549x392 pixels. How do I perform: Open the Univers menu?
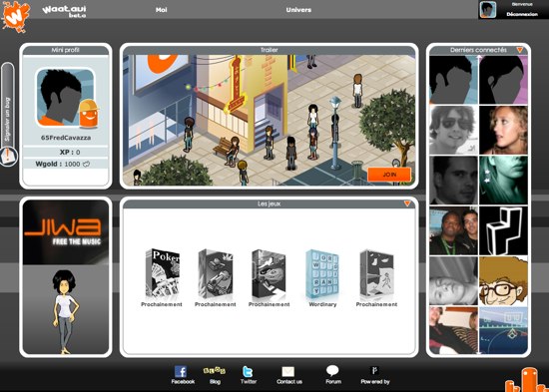click(298, 10)
